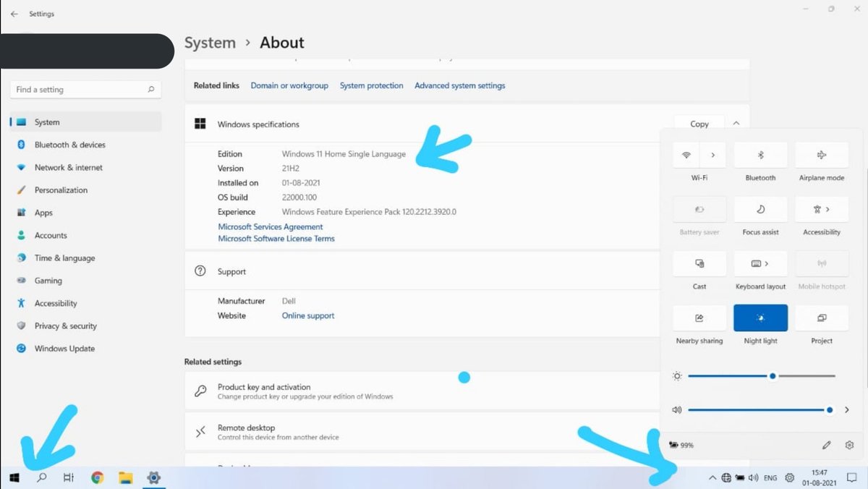Toggle Wi-Fi in quick settings

pos(686,155)
